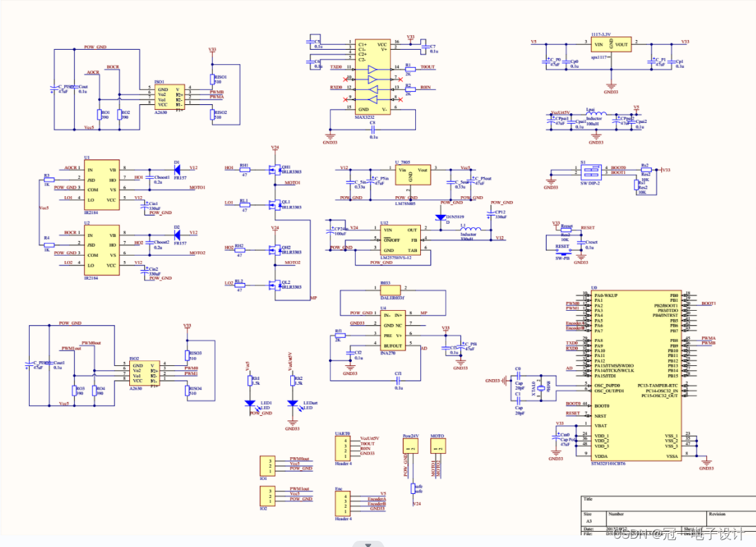Click the C8 0.1u capacitor under MAX3232
756x547 pixels.
372,130
